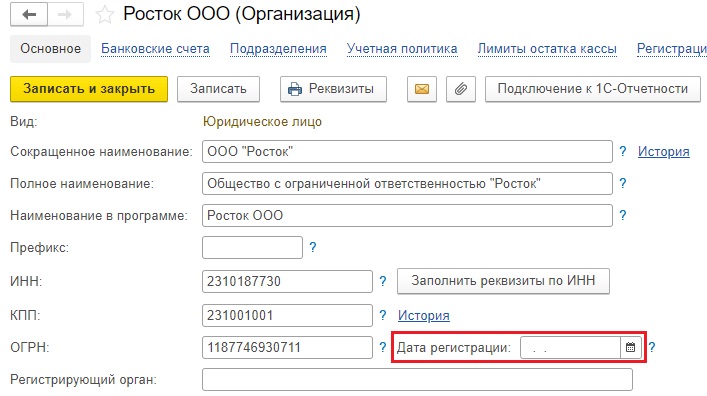The height and width of the screenshot is (396, 707).
Task: Click Записать и закрыть button
Action: click(89, 89)
